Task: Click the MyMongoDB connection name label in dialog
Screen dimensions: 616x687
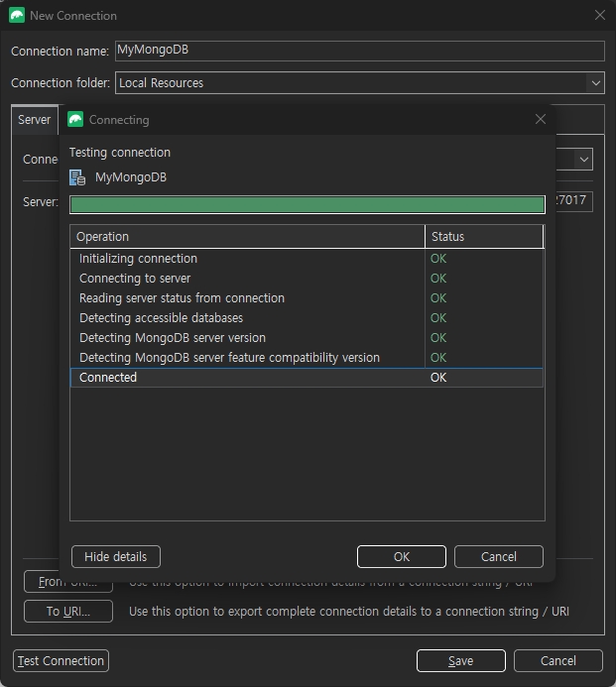Action: 131,177
